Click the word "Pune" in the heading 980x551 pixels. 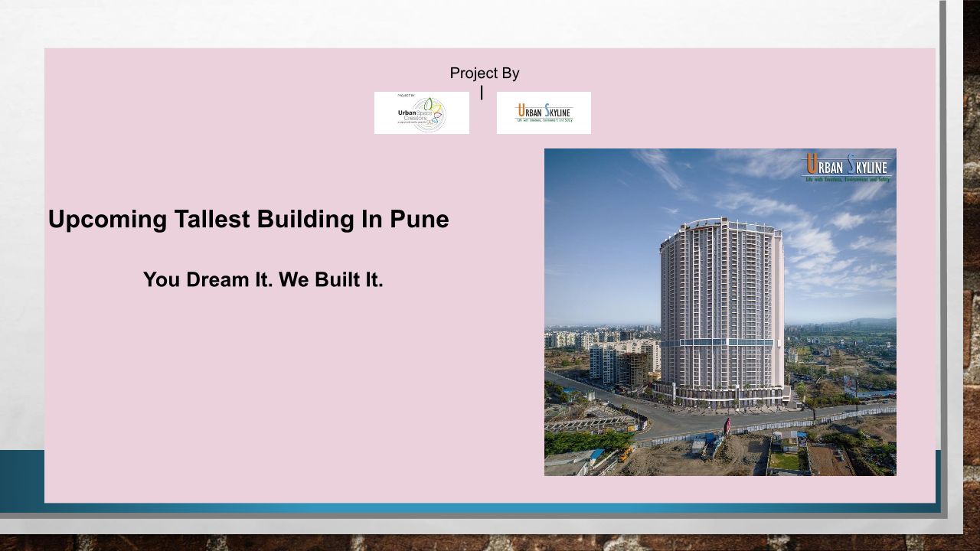[419, 220]
